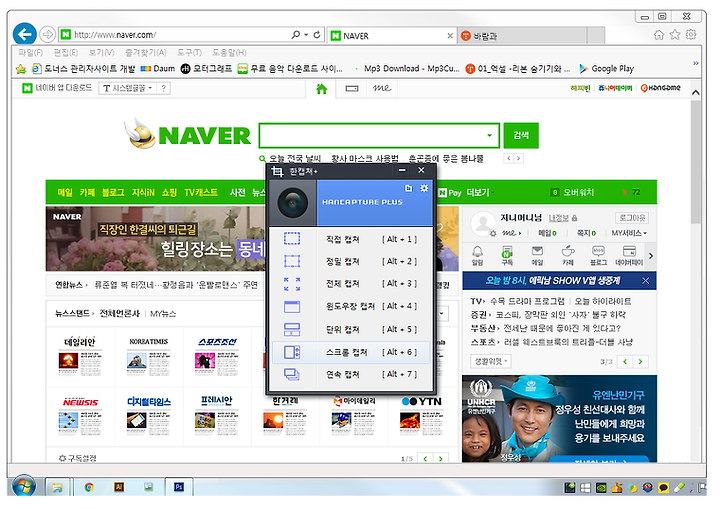Image resolution: width=720 pixels, height=509 pixels.
Task: Open the 시스템글꼴 font dropdown
Action: (x=128, y=88)
